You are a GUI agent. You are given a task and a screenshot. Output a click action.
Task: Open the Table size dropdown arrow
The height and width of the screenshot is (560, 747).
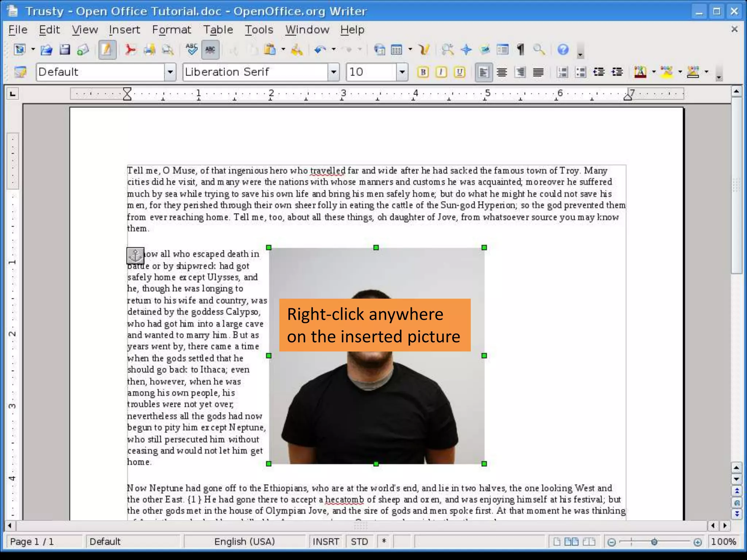[410, 50]
